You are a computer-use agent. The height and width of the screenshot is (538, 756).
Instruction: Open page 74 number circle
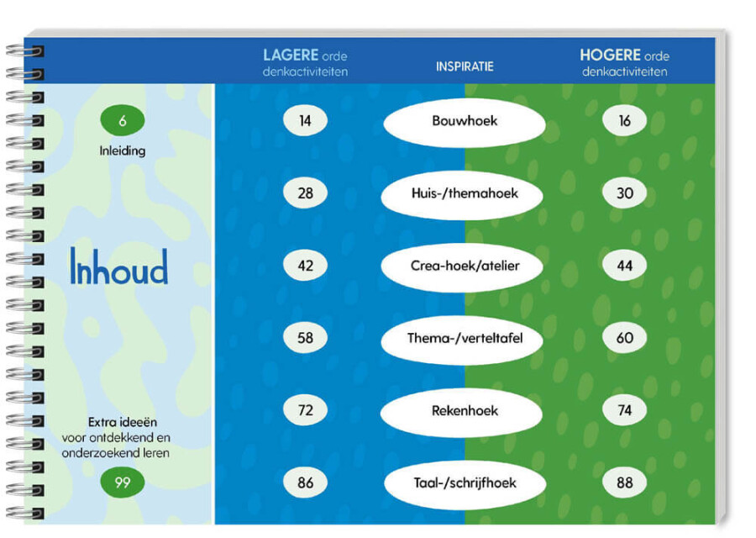tap(624, 411)
